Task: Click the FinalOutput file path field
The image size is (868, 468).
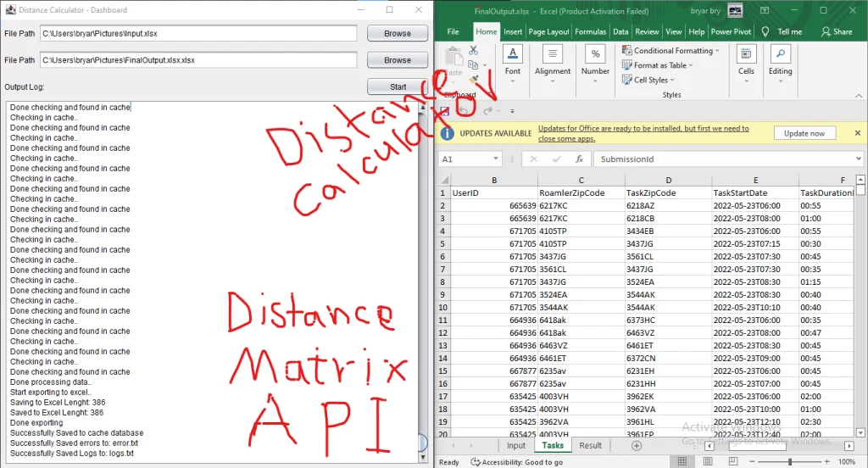Action: (x=198, y=60)
